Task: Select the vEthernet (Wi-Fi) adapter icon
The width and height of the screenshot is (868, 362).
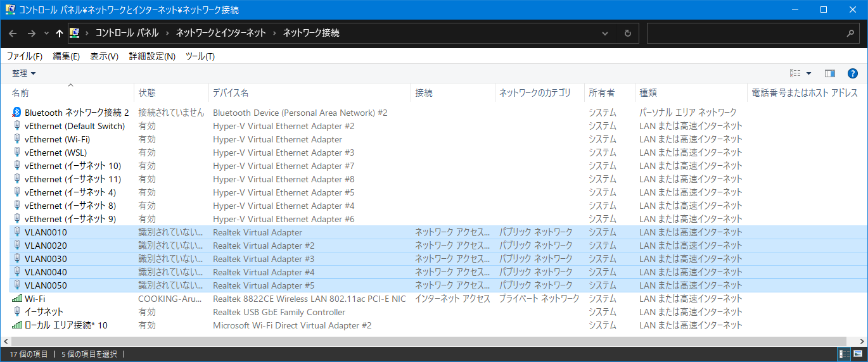Action: (x=17, y=139)
